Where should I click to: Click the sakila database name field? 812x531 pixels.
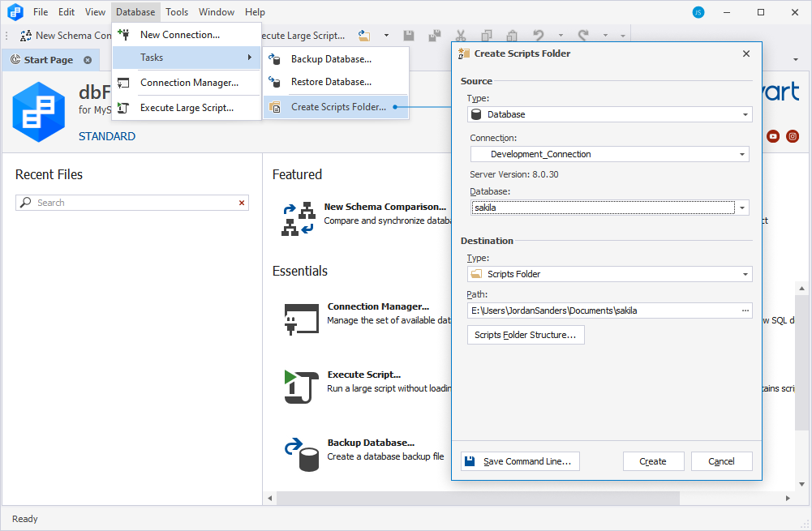click(603, 208)
